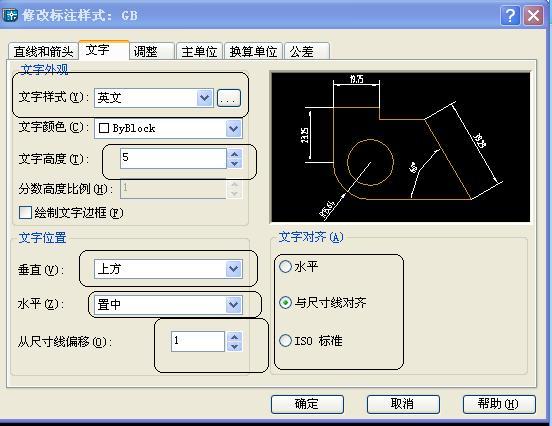Switch to the 直线和箭头 tab
This screenshot has width=552, height=426.
click(x=43, y=51)
